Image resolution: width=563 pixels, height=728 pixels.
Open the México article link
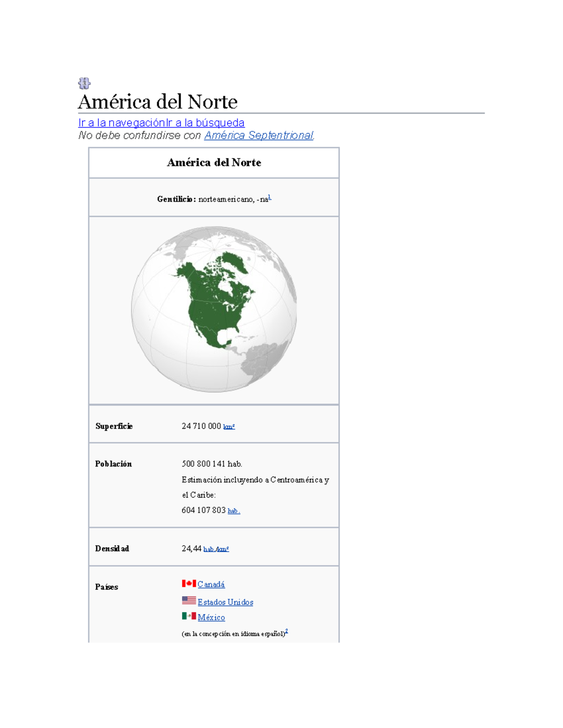tap(211, 618)
